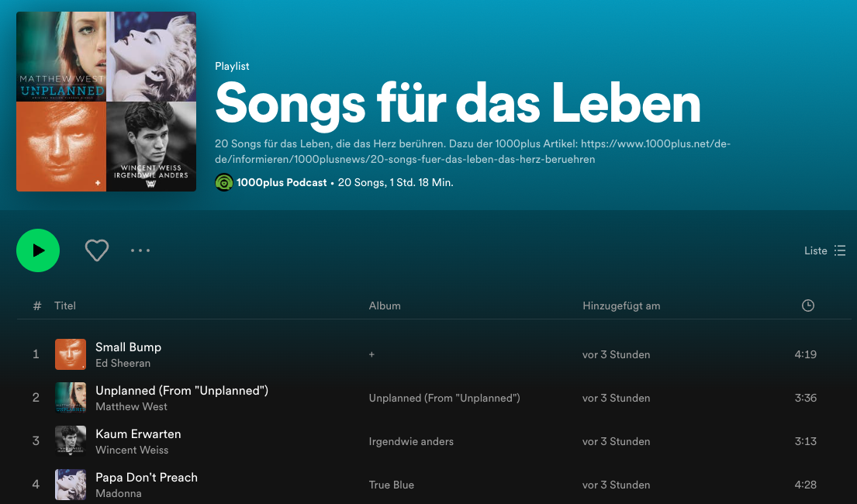Open artist Ed Sheeran link
This screenshot has height=504, width=857.
123,363
